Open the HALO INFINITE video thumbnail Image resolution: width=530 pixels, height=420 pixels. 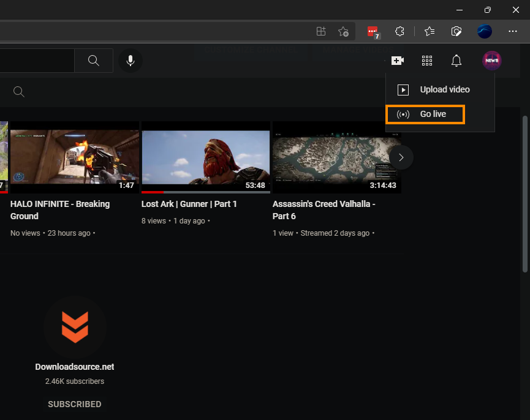(74, 157)
